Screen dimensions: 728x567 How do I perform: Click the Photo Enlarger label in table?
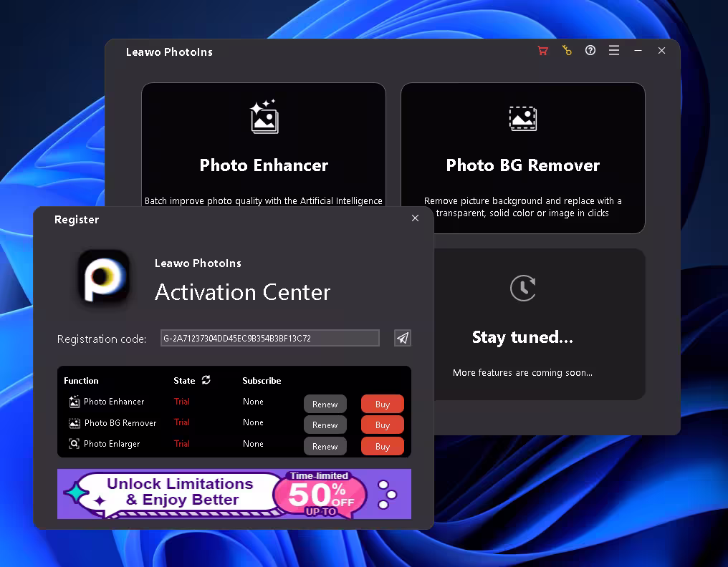pyautogui.click(x=112, y=444)
